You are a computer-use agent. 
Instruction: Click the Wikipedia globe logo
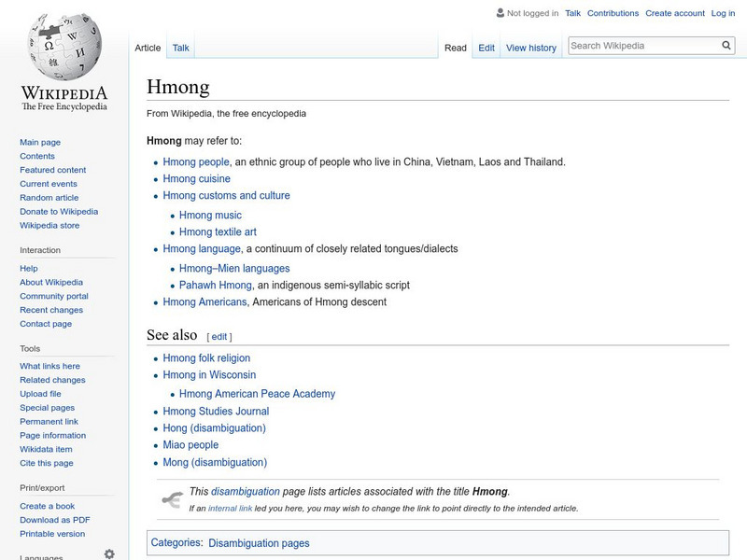tap(64, 47)
